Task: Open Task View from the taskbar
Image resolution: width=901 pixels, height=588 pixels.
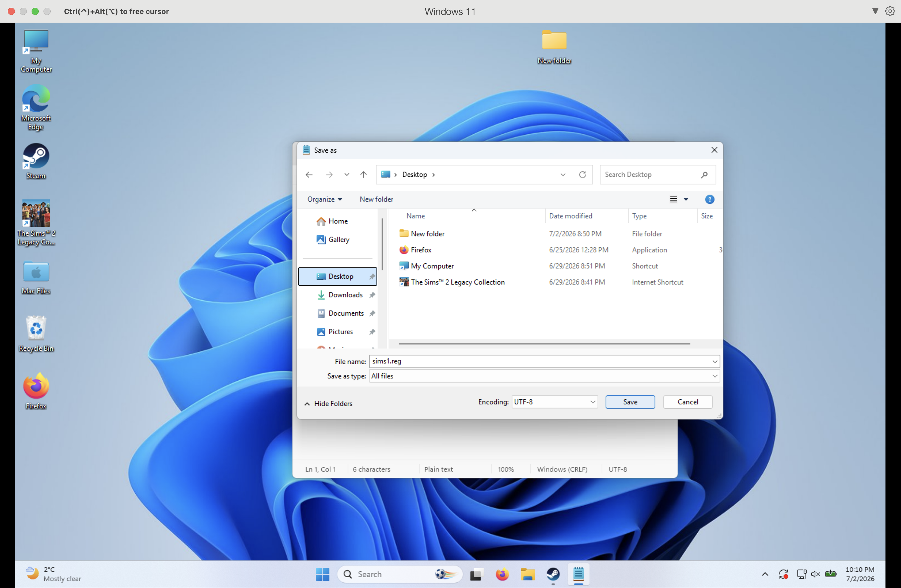Action: [x=476, y=574]
